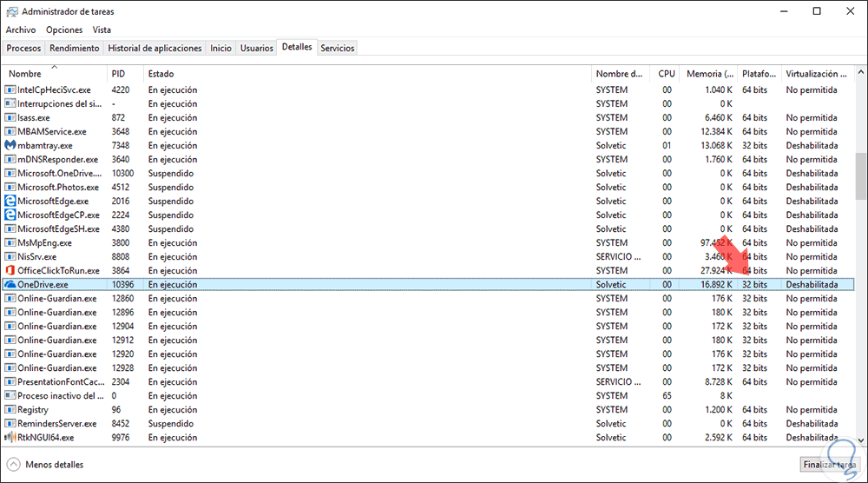The width and height of the screenshot is (868, 483).
Task: Sort by the Nombre de usuario column header
Action: (622, 74)
